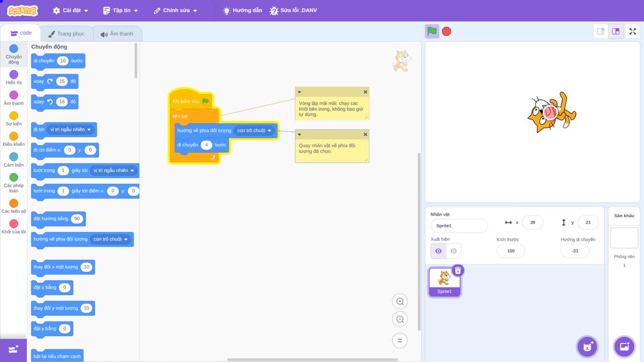Screen dimensions: 644x362
Task: Switch to large stage layout
Action: [x=616, y=31]
